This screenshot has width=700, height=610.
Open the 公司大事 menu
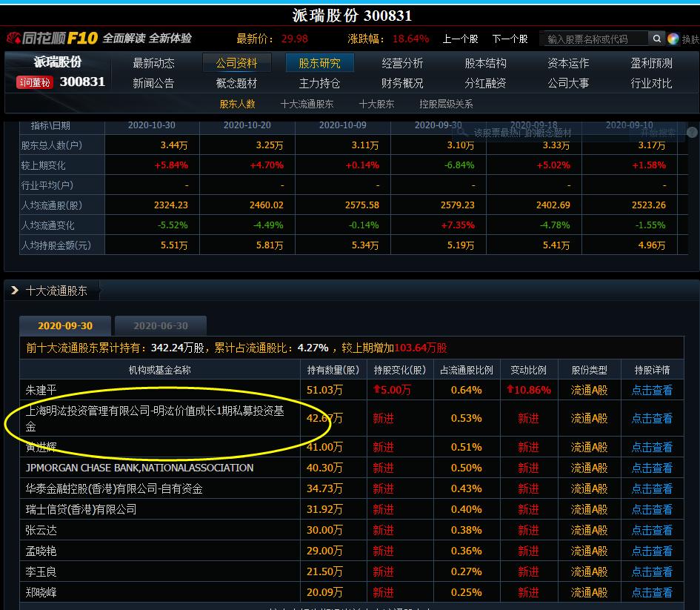click(x=568, y=83)
